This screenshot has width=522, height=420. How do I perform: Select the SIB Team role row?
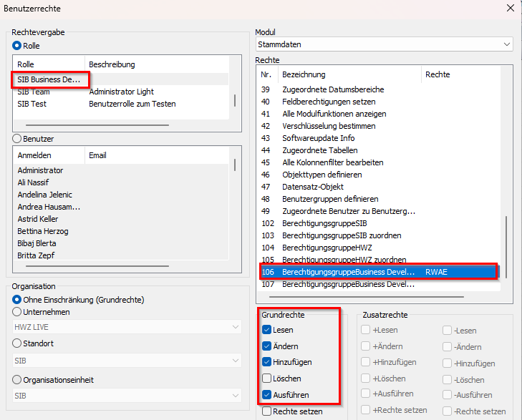tap(34, 92)
